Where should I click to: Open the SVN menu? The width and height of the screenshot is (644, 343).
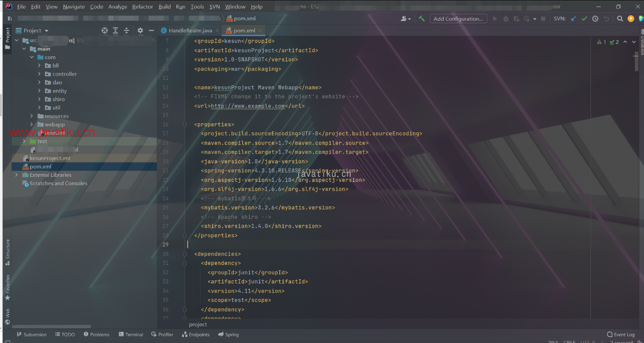[x=214, y=6]
